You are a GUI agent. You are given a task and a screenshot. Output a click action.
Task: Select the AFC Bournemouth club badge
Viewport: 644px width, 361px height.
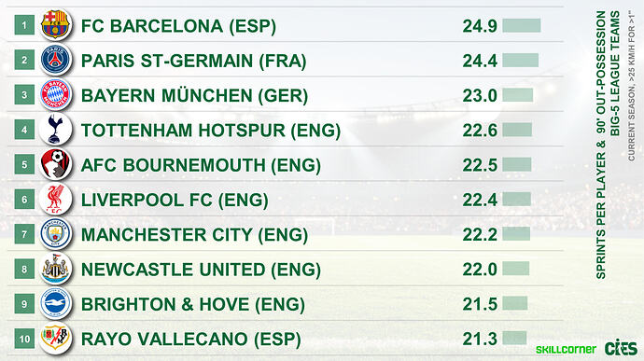point(55,164)
